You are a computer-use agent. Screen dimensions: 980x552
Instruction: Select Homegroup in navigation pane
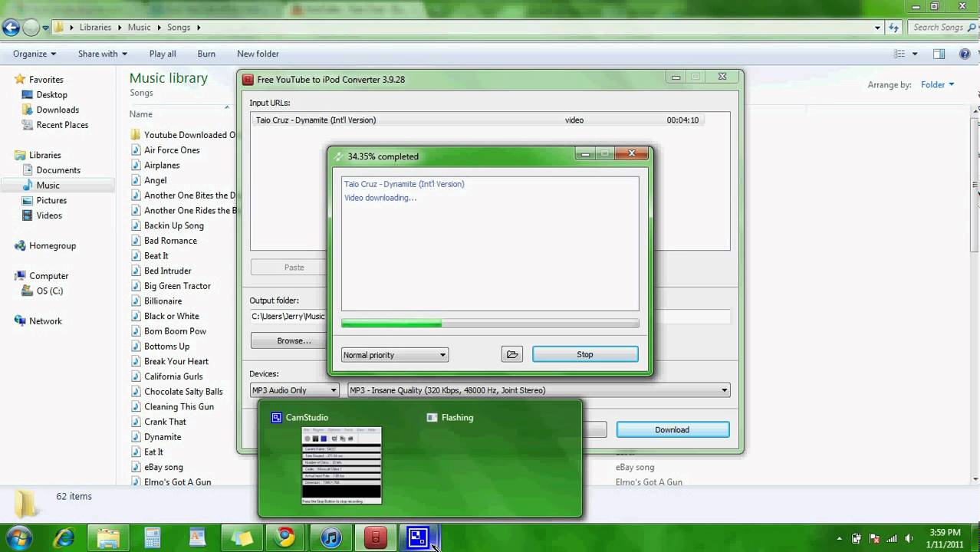click(52, 246)
